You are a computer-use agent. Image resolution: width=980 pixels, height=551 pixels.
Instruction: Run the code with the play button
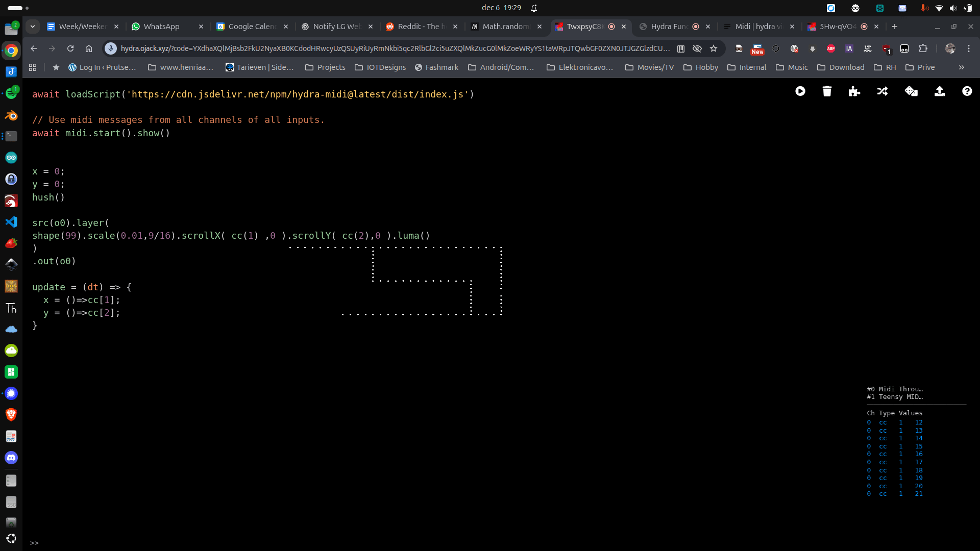800,91
